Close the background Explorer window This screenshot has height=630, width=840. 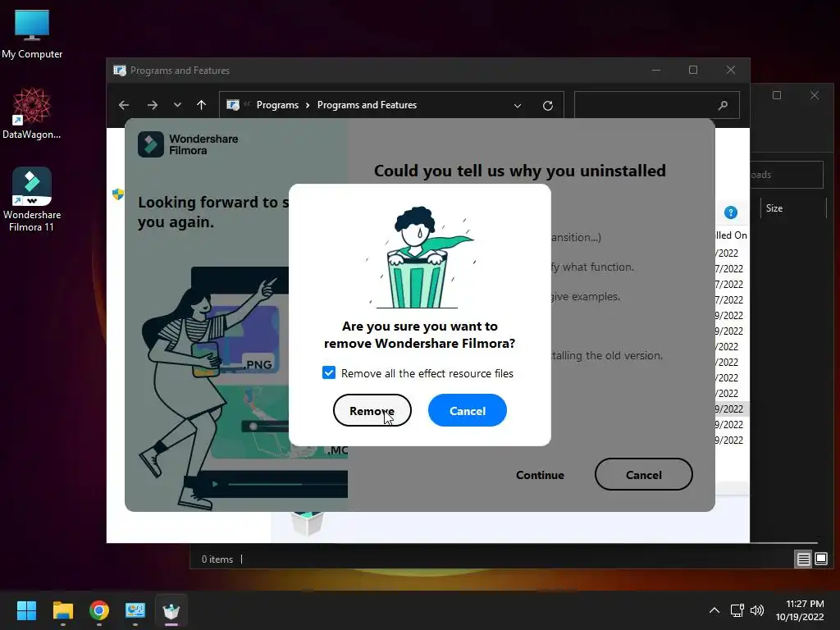815,95
